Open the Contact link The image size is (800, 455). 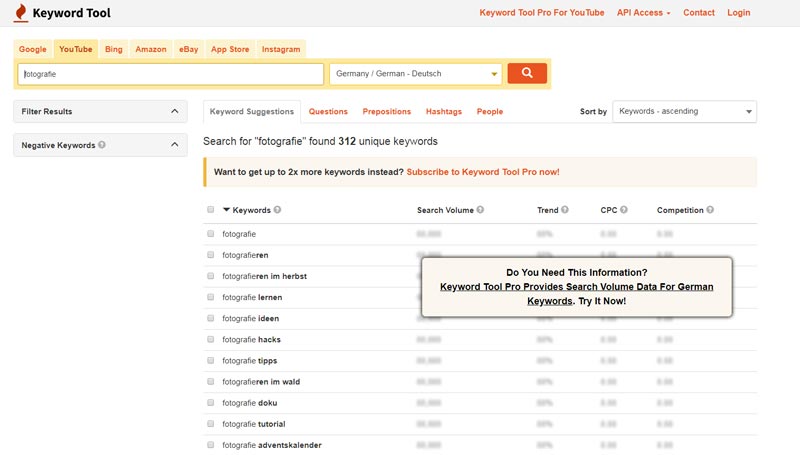tap(699, 13)
